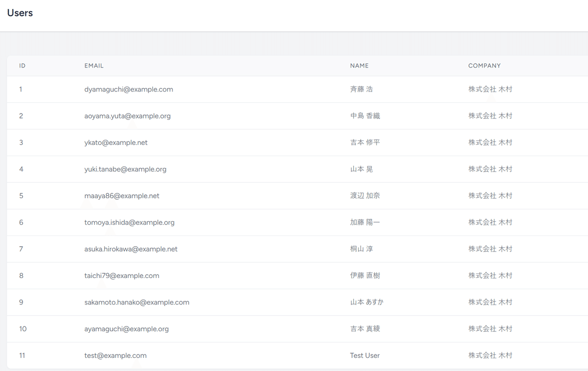
Task: Click the ID column header
Action: point(23,66)
